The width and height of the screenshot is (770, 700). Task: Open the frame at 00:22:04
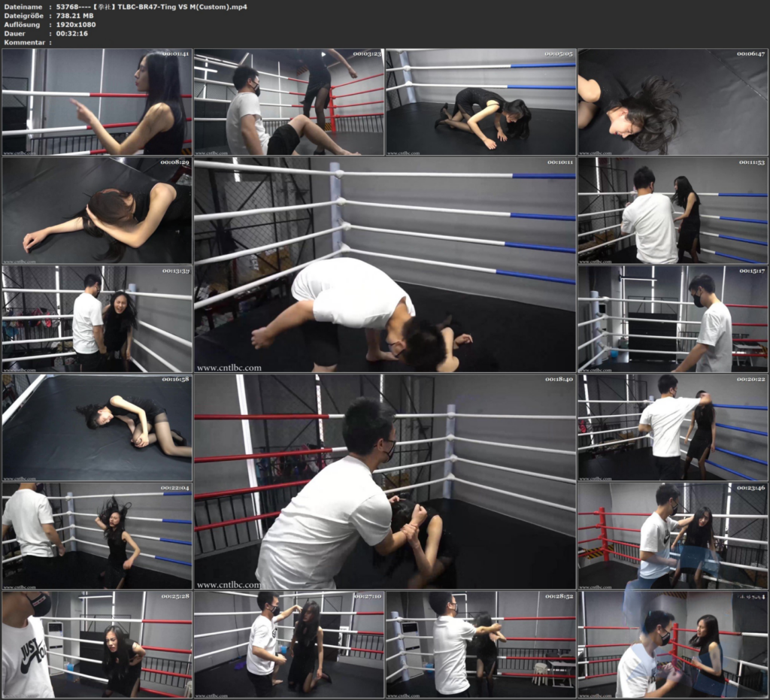(x=97, y=535)
